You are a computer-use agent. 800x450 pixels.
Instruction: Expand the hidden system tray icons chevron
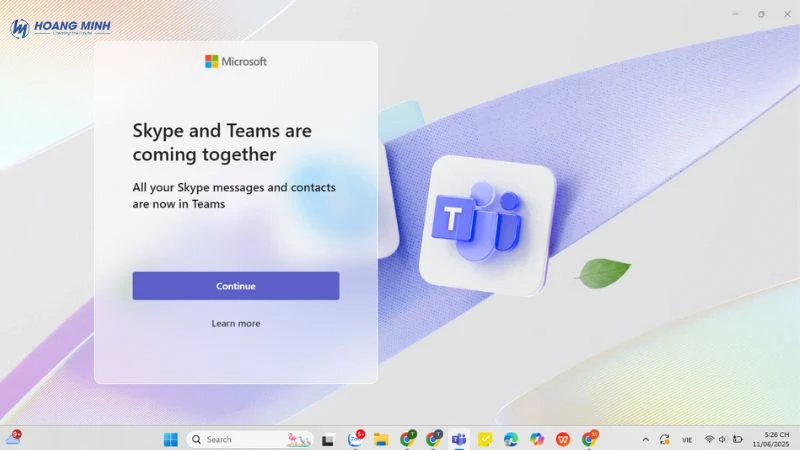click(645, 439)
